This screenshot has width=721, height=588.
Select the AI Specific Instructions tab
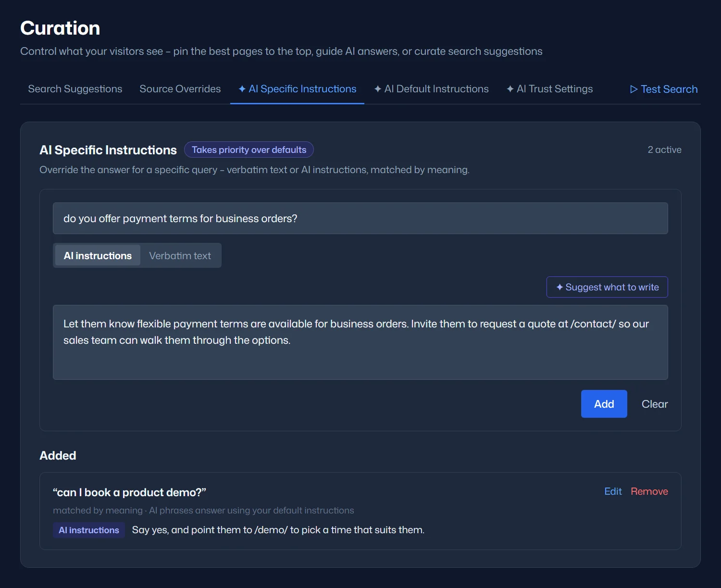[297, 89]
